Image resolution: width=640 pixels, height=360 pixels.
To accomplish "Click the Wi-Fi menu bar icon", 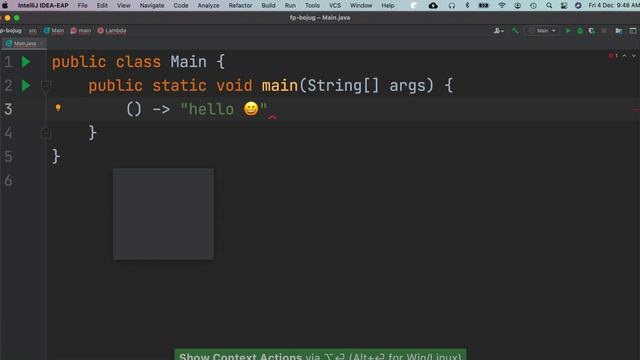I will click(502, 6).
